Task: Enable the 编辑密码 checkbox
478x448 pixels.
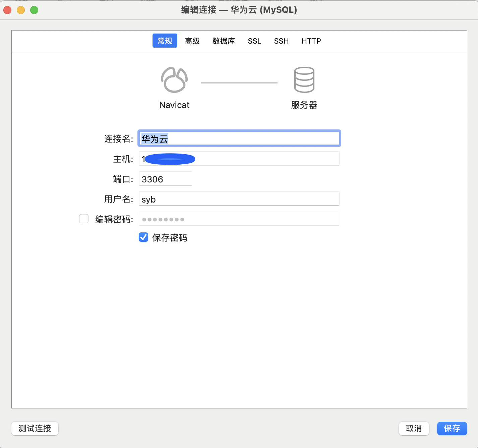Action: click(x=84, y=219)
